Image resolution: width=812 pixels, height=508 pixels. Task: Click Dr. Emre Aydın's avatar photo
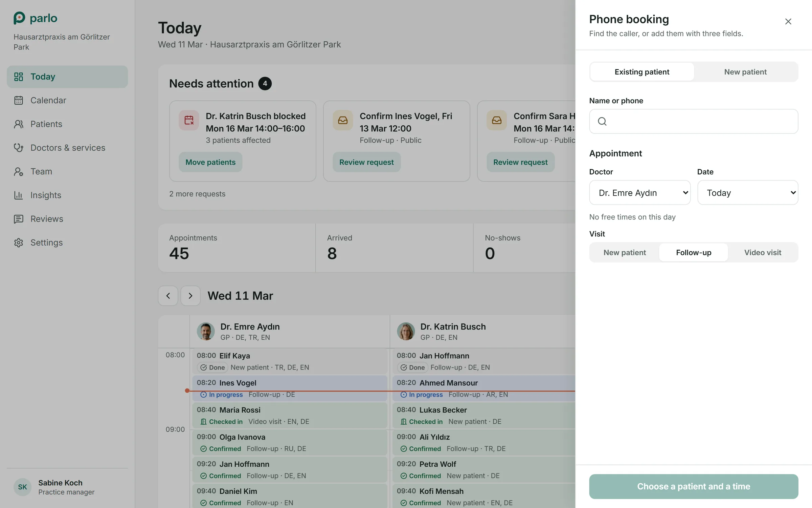pos(206,331)
